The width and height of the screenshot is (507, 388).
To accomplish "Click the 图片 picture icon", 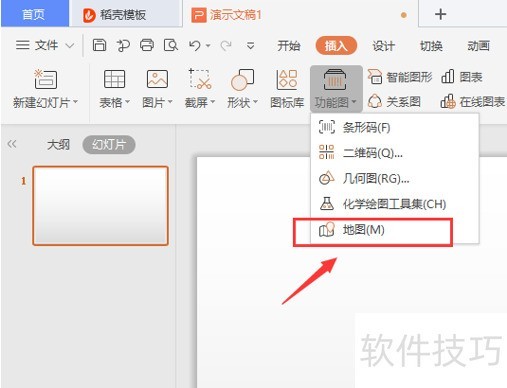I will click(157, 79).
